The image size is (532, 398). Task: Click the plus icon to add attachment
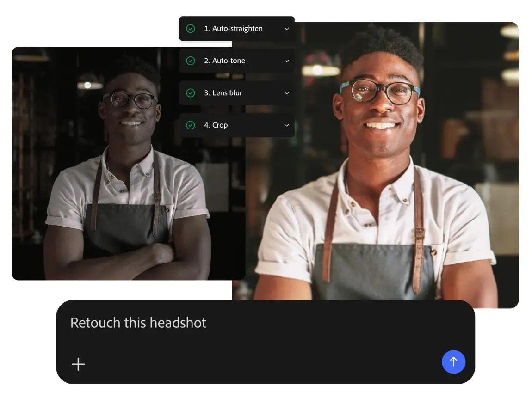pyautogui.click(x=78, y=364)
